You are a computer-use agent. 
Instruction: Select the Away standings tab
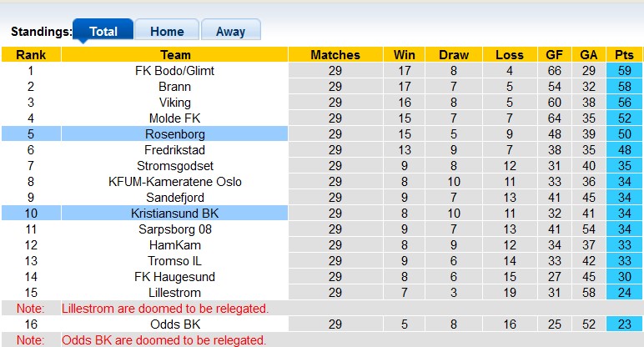tap(230, 32)
